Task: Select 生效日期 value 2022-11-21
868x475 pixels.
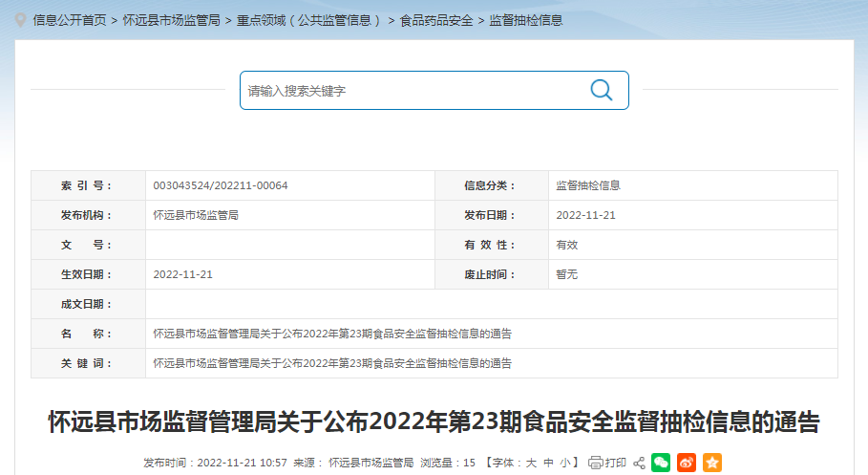Action: (x=182, y=274)
